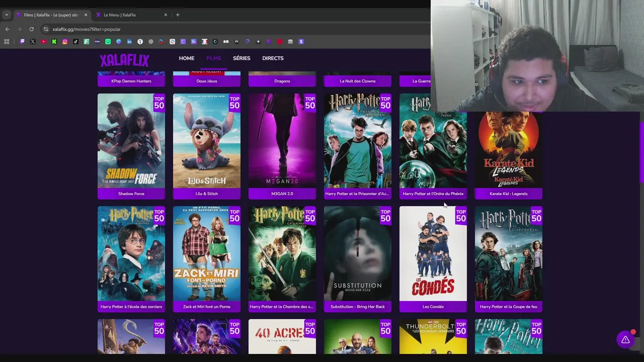Screen dimensions: 644x362
Task: Select the Films | XalaFlix browser tab
Action: tap(52, 15)
